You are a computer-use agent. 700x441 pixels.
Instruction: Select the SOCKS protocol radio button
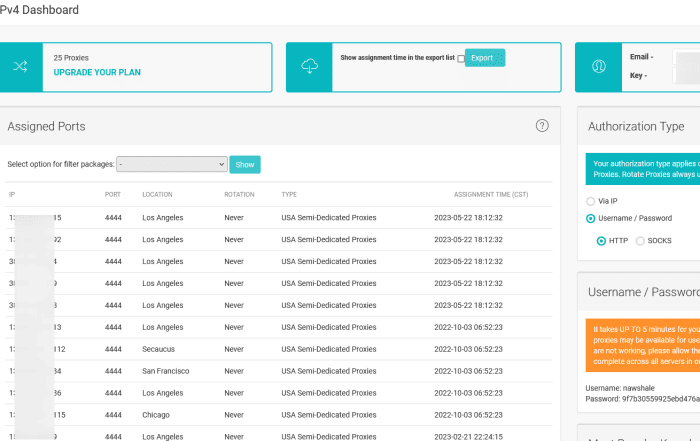(640, 240)
